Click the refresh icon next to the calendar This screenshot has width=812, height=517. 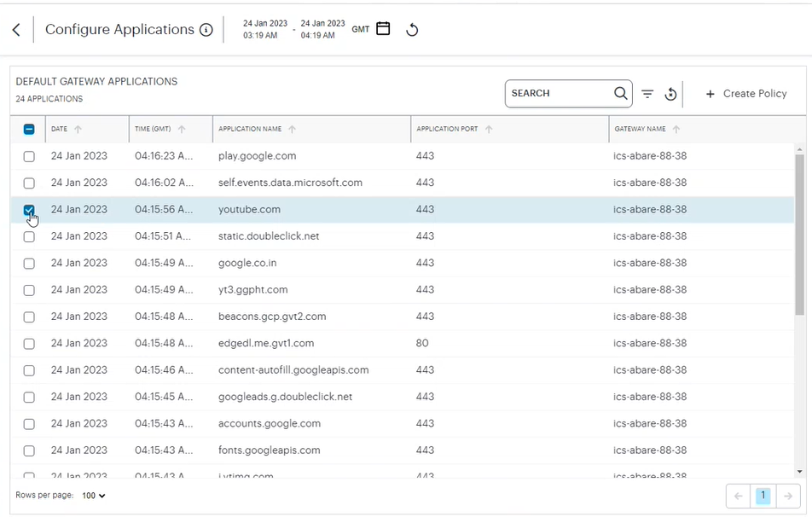pyautogui.click(x=412, y=29)
